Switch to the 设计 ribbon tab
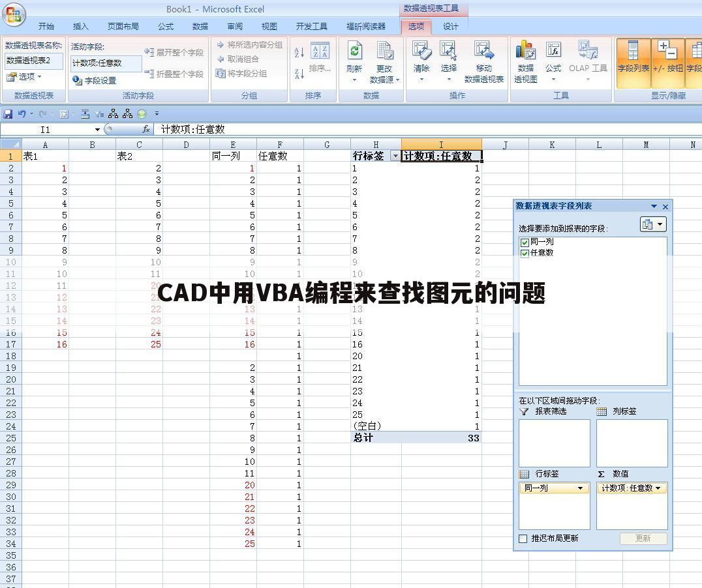The height and width of the screenshot is (588, 702). pyautogui.click(x=451, y=26)
